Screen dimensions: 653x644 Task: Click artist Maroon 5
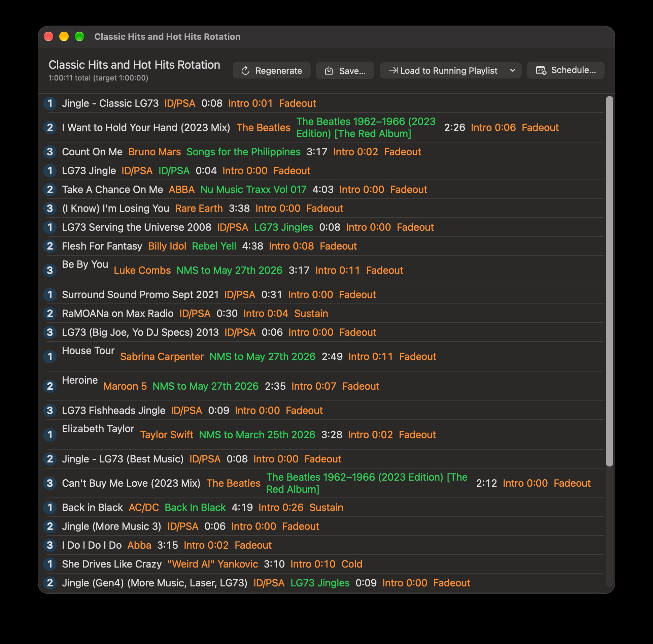(x=125, y=386)
